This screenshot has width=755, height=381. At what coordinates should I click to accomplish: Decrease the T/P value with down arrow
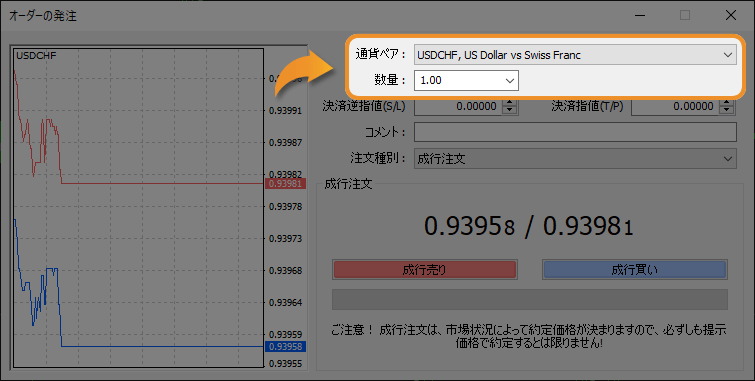pos(727,110)
